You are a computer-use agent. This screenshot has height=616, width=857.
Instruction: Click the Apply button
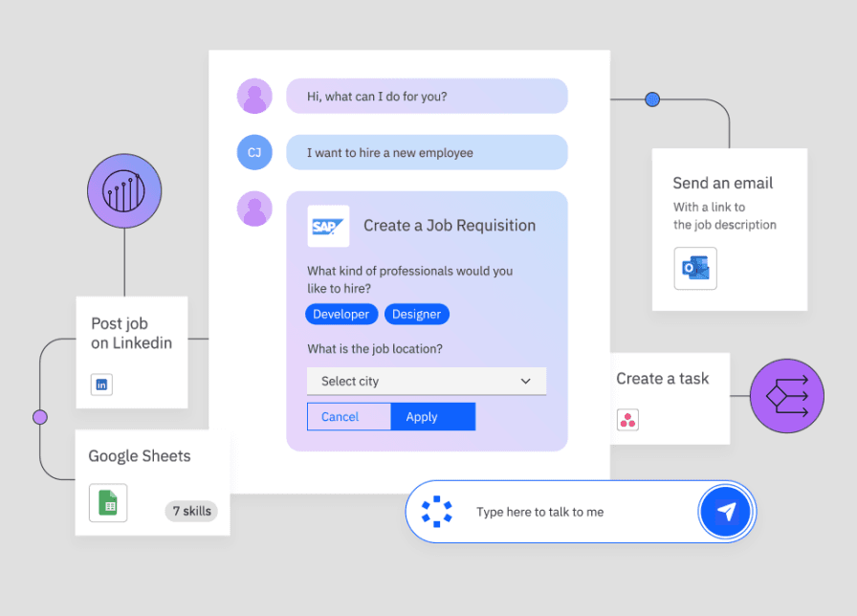432,417
